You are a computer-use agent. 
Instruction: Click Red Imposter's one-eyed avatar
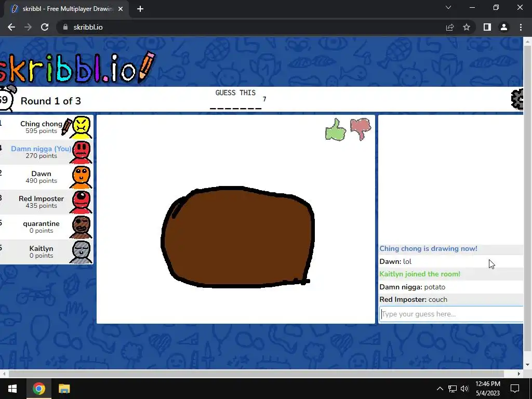(x=81, y=202)
